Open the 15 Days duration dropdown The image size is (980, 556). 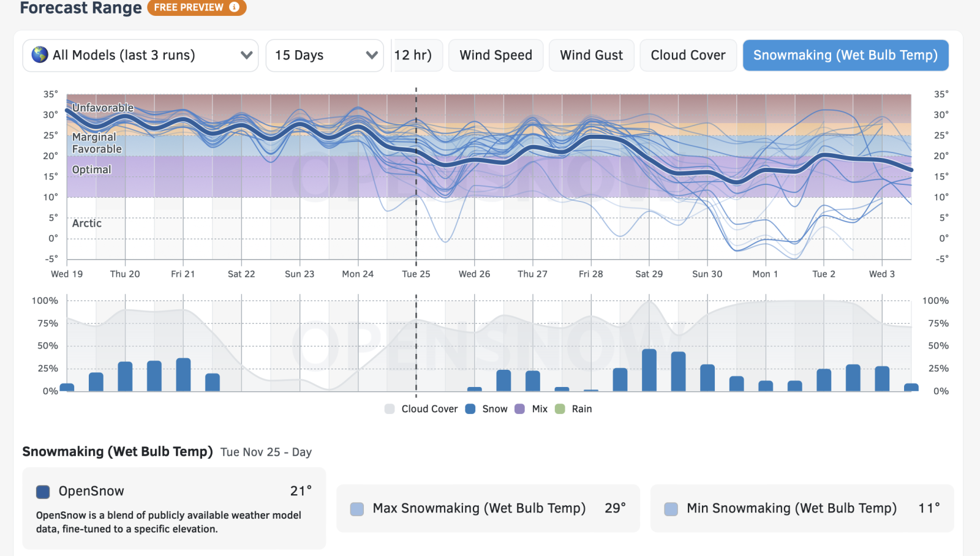click(x=325, y=55)
